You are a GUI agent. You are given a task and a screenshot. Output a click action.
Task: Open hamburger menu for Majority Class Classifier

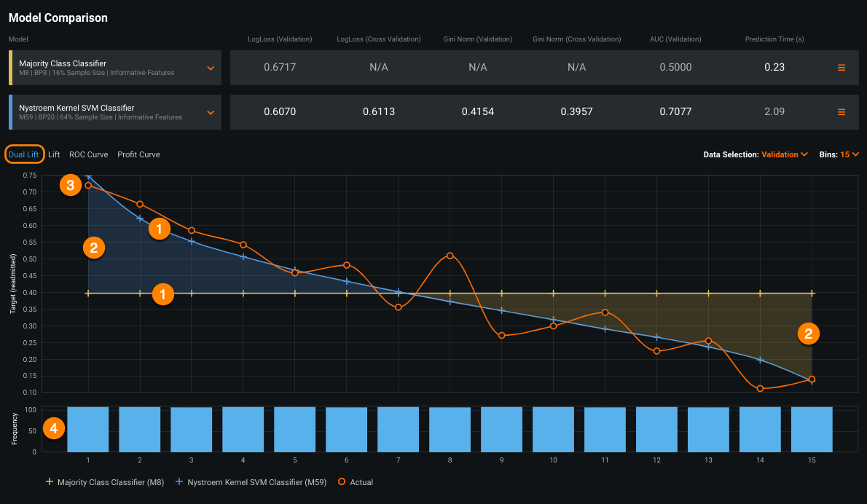pyautogui.click(x=841, y=68)
